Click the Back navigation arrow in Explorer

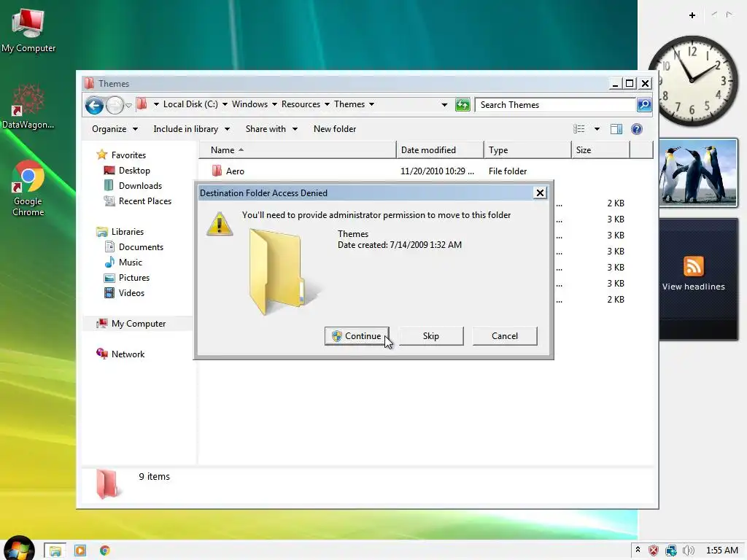94,105
